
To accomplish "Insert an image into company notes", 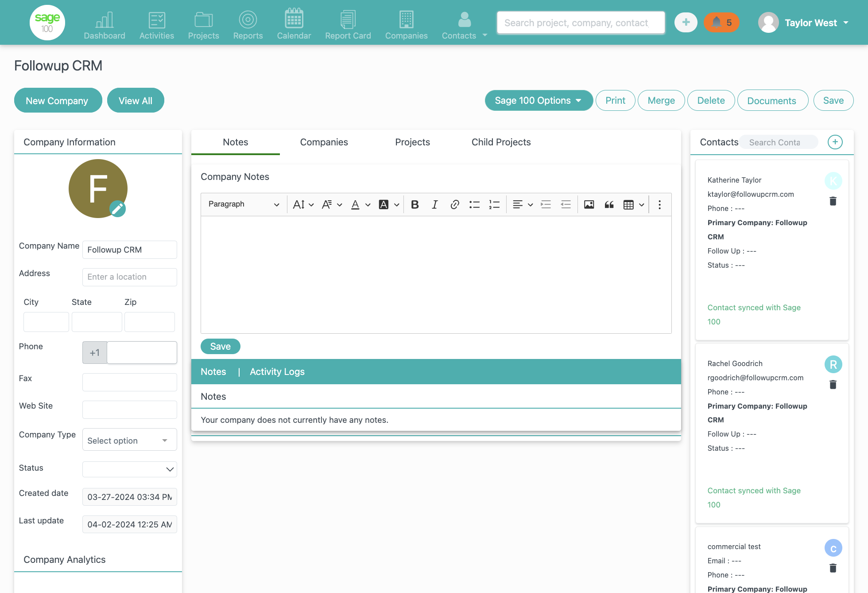I will [x=589, y=204].
